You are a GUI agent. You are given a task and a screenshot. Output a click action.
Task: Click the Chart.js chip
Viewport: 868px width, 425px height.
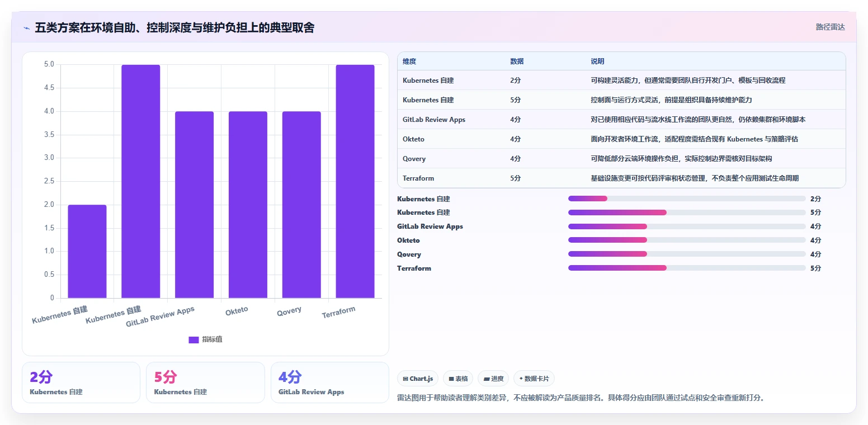click(x=418, y=379)
